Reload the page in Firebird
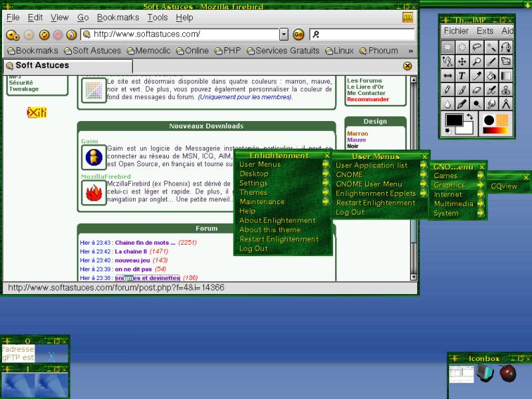 (x=44, y=35)
